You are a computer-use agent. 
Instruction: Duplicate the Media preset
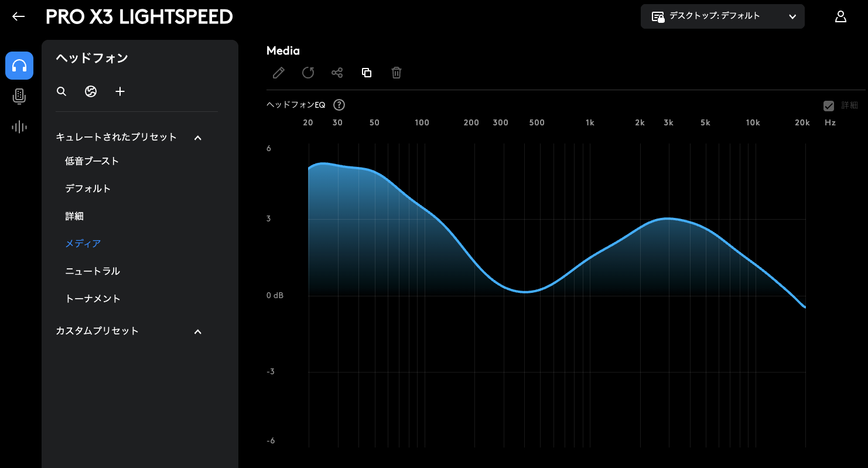(x=367, y=73)
